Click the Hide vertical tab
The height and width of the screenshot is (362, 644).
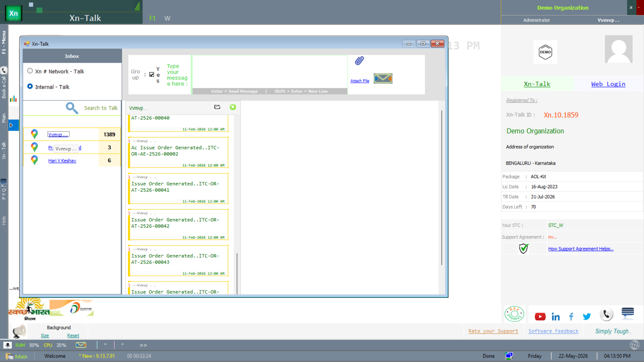(x=4, y=220)
